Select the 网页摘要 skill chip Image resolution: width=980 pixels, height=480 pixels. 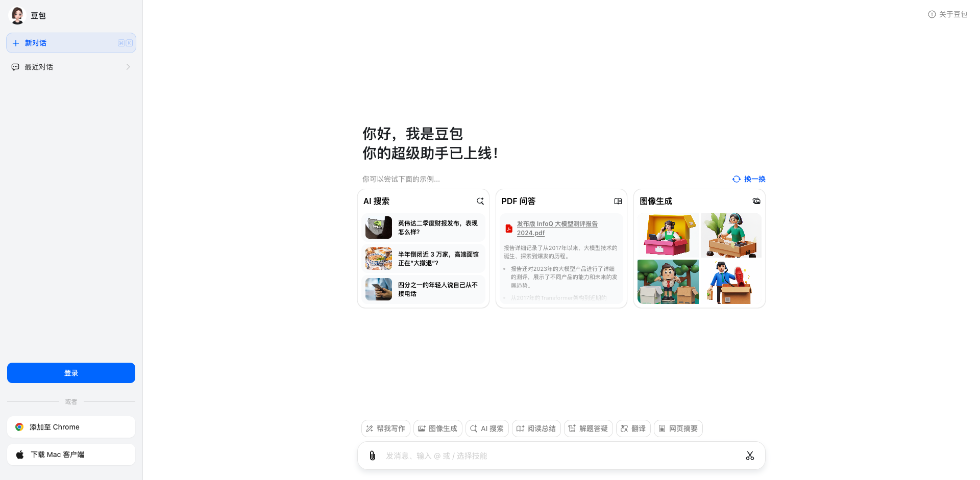pos(678,428)
